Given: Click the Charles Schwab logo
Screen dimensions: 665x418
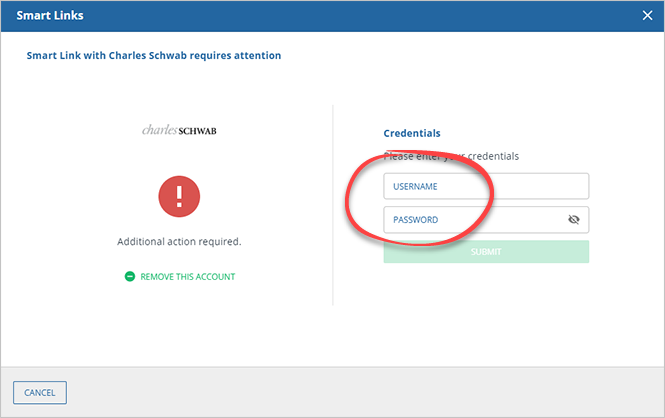Looking at the screenshot, I should click(179, 130).
